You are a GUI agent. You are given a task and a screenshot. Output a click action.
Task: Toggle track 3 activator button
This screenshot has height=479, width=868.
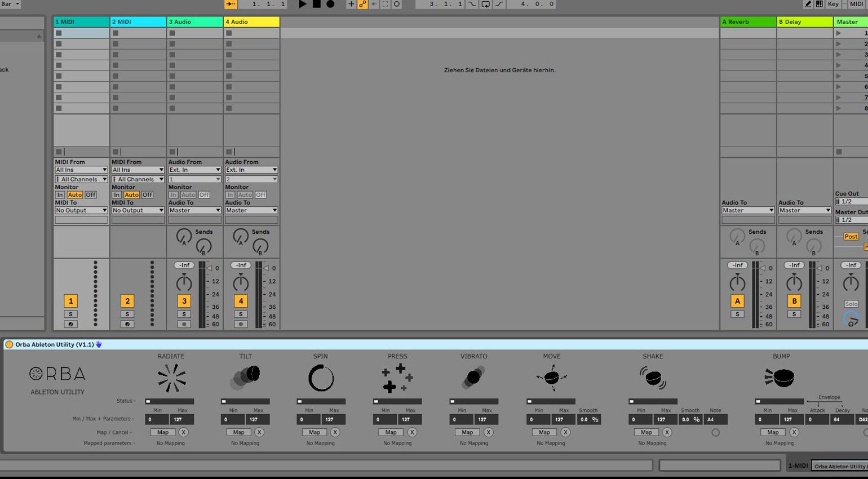(184, 301)
